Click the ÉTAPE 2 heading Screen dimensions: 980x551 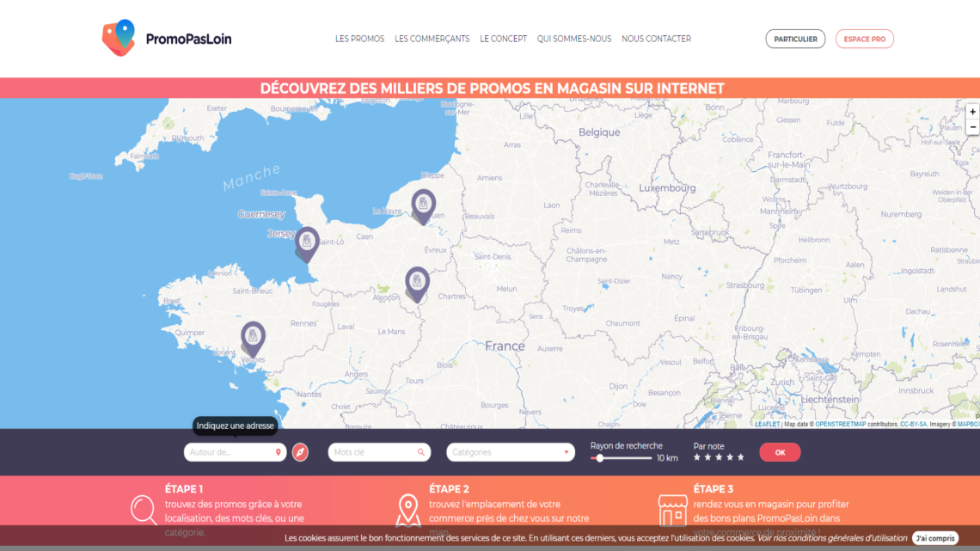pos(449,489)
